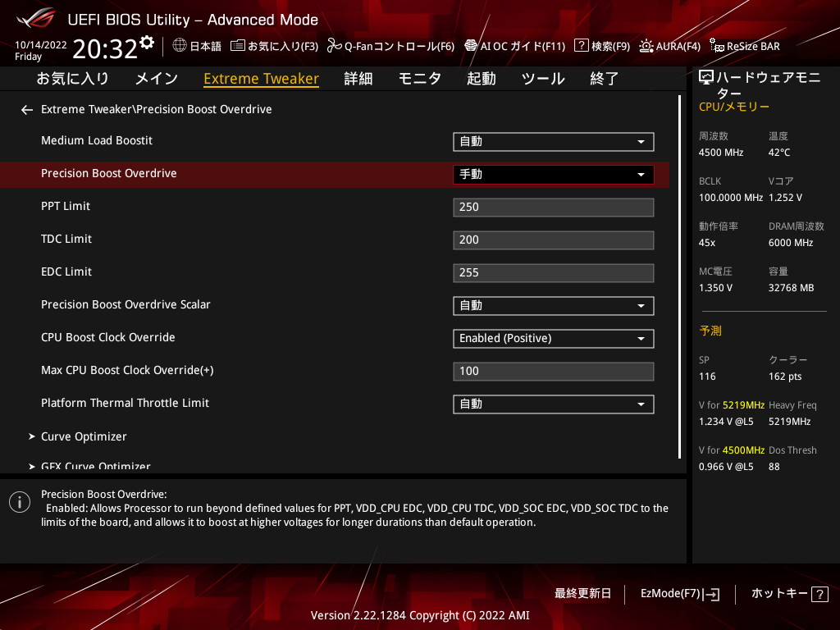
Task: Click the settings list vertical scrollbar
Action: pyautogui.click(x=679, y=276)
